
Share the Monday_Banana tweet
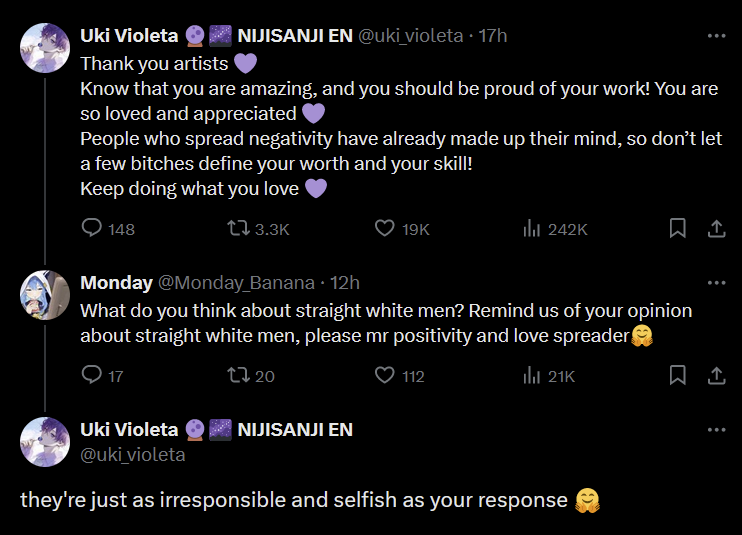coord(716,376)
